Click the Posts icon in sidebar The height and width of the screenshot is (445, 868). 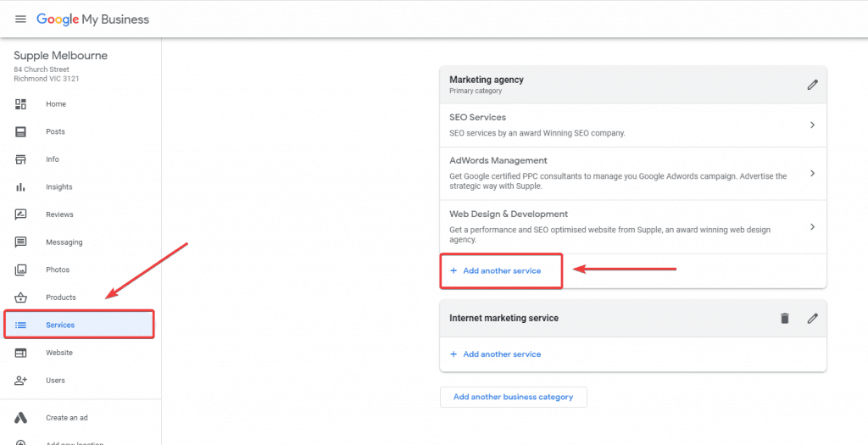(20, 131)
